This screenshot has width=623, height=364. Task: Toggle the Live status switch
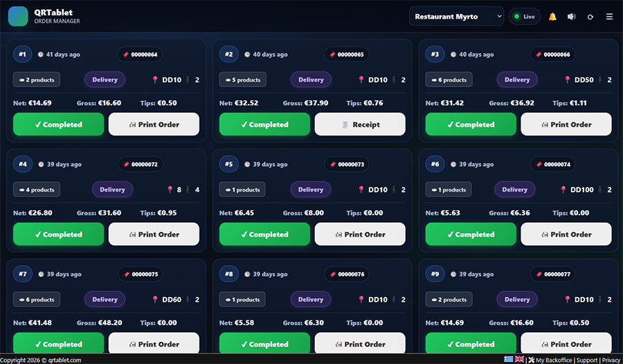pyautogui.click(x=525, y=17)
